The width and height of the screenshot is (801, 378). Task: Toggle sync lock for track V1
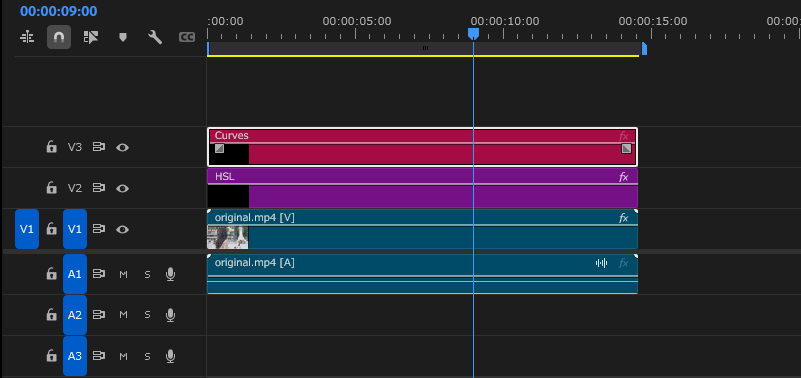click(99, 229)
